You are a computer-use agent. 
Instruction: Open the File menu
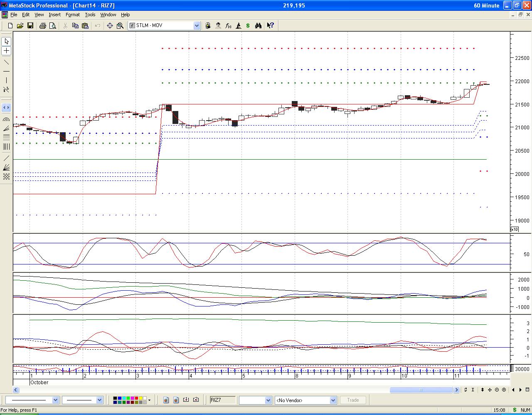tap(14, 15)
